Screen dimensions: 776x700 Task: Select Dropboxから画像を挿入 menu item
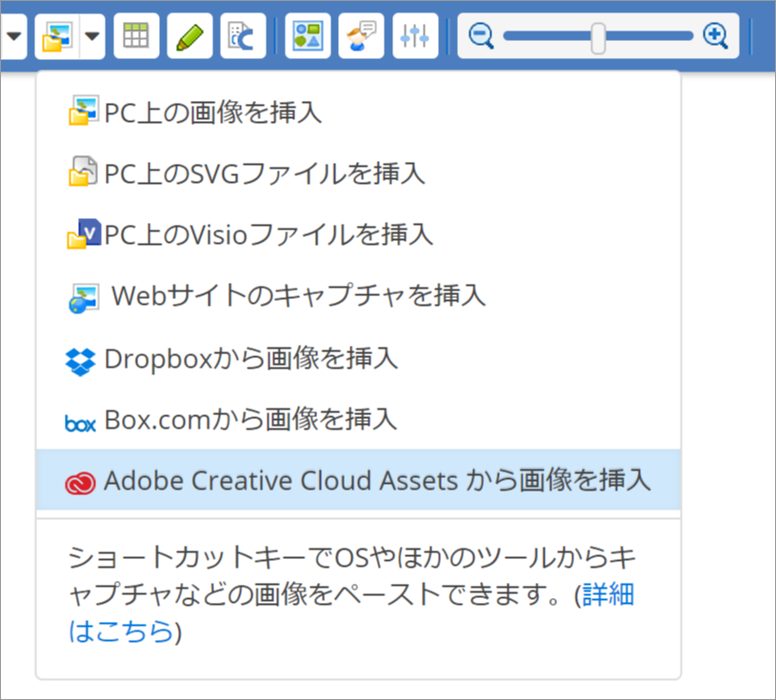click(x=250, y=359)
